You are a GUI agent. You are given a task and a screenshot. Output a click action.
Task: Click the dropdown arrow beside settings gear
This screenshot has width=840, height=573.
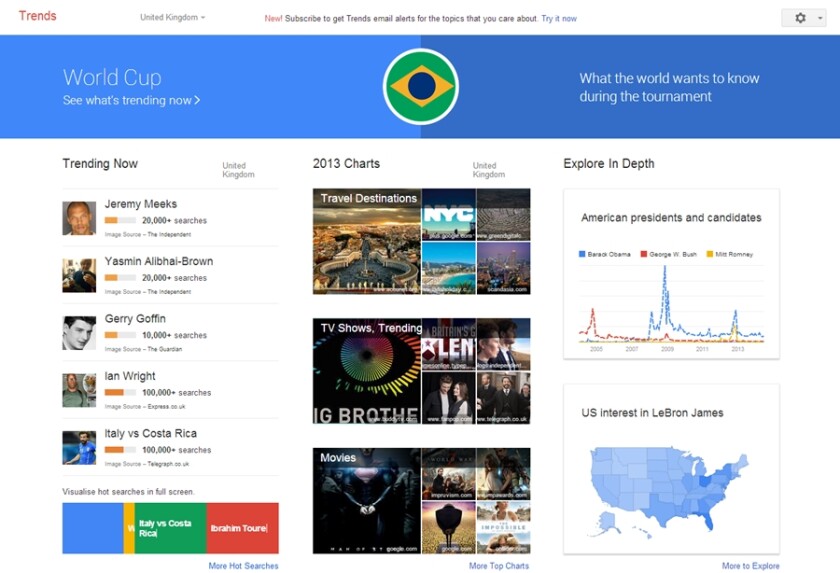pos(820,18)
